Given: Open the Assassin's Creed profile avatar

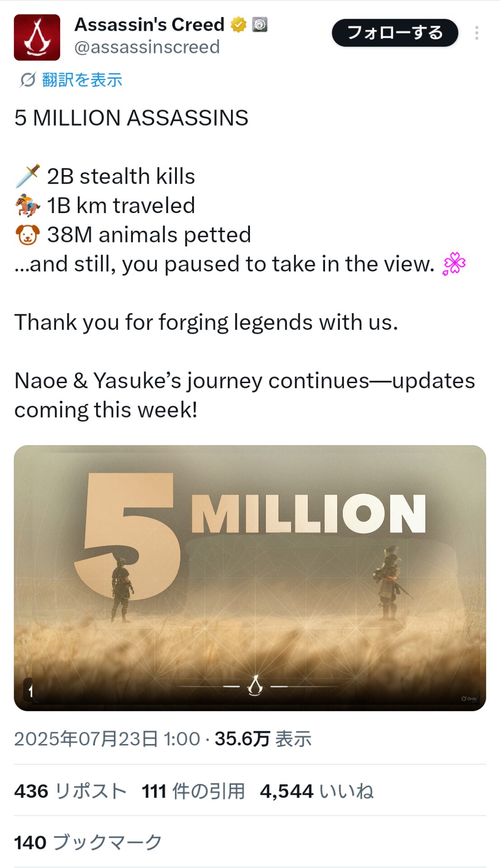Looking at the screenshot, I should click(37, 37).
